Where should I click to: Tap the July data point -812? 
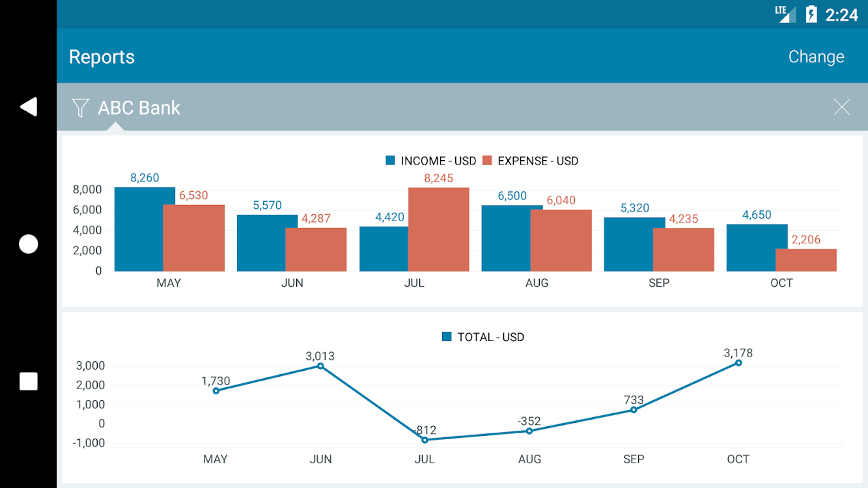pyautogui.click(x=425, y=440)
